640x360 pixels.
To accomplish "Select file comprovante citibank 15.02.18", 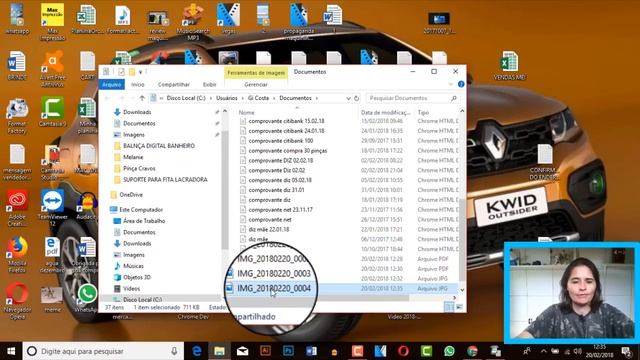I will [x=286, y=121].
